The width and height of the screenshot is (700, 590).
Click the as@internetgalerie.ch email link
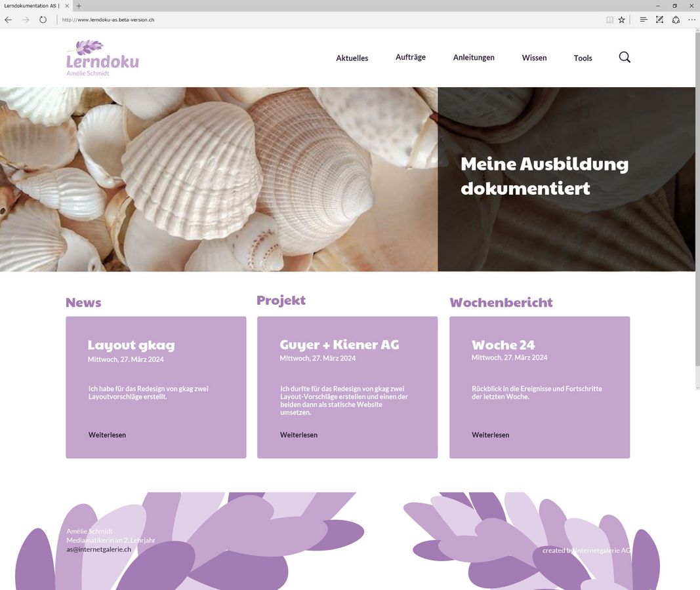click(x=98, y=549)
